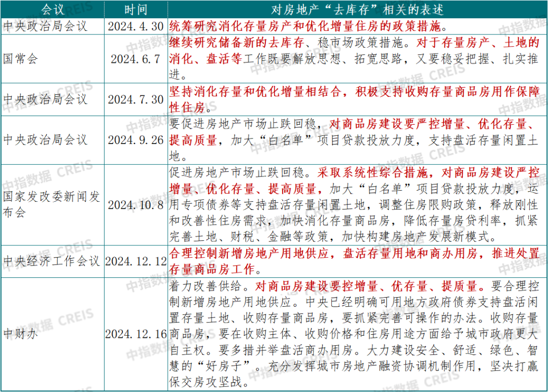Select the "中财办" meeting cell
Image resolution: width=548 pixels, height=392 pixels.
coord(23,335)
